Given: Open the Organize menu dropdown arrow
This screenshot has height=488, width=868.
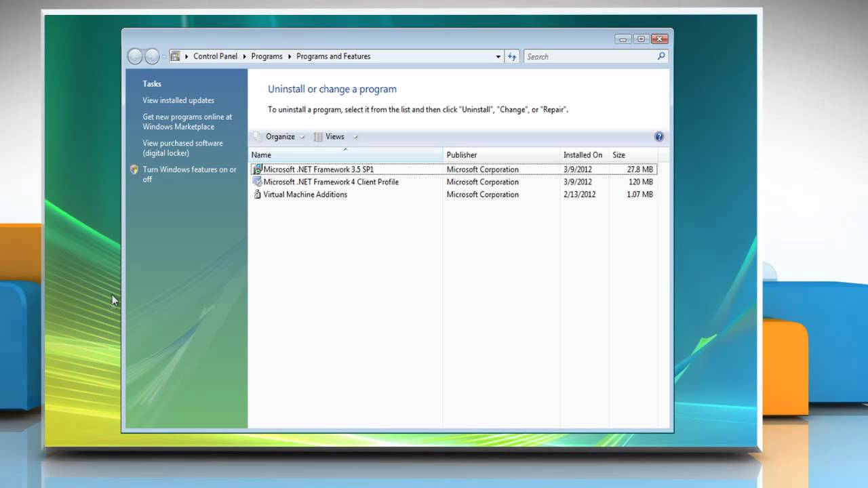Looking at the screenshot, I should click(302, 137).
